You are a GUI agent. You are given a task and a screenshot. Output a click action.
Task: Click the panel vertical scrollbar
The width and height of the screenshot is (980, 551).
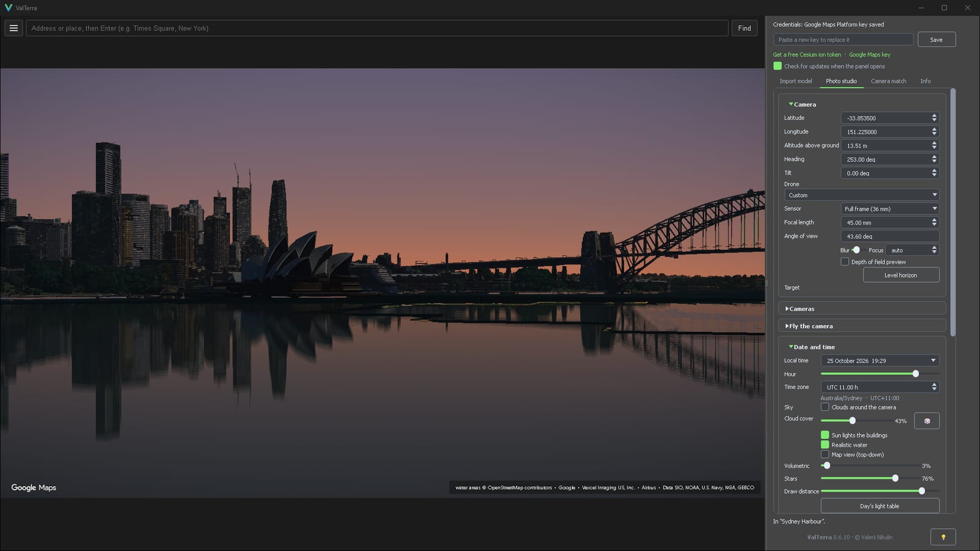click(x=952, y=212)
